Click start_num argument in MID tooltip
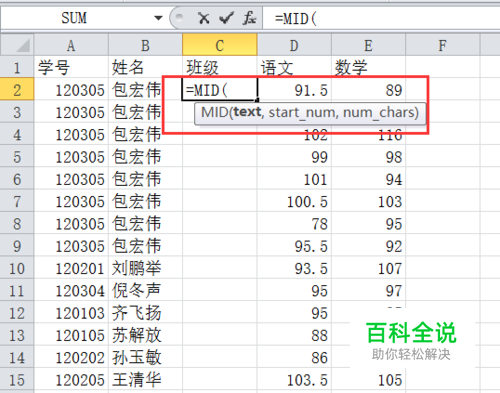Screen dimensions: 500x393 [x=302, y=112]
